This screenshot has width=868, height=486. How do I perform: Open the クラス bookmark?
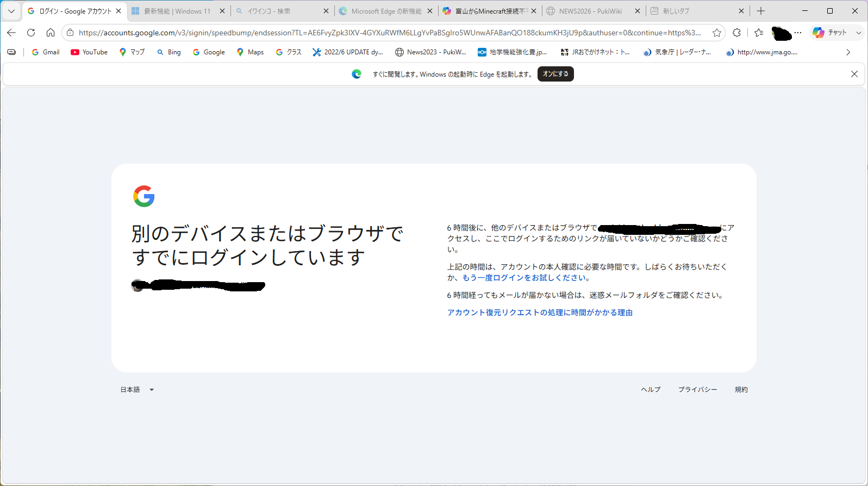(x=289, y=52)
